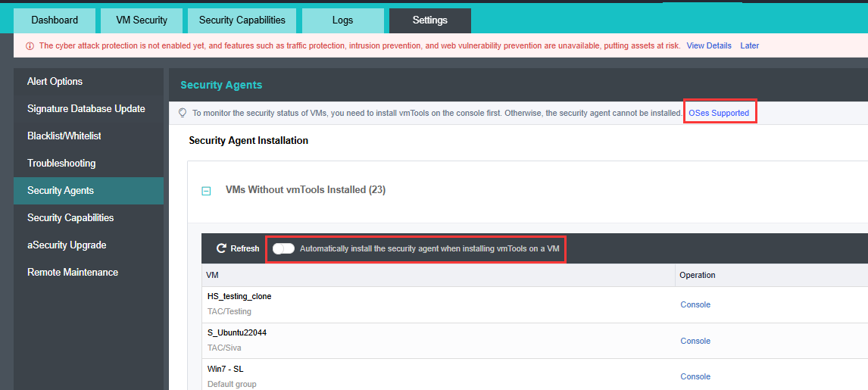Select Blacklist/Whitelist in the sidebar
Screen dimensions: 868x390
pyautogui.click(x=64, y=136)
